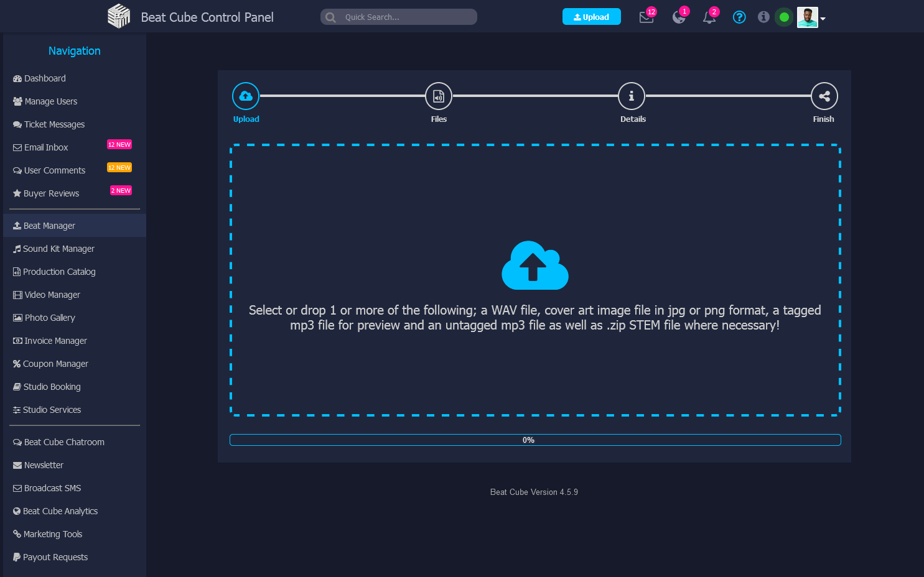Click the globe icon in header
Viewport: 924px width, 577px height.
point(678,17)
